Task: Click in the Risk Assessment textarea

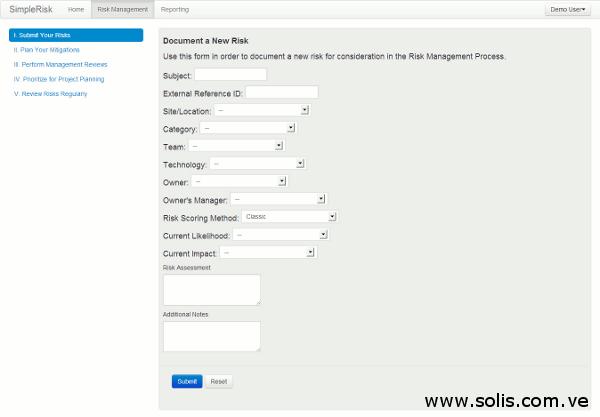Action: coord(211,289)
